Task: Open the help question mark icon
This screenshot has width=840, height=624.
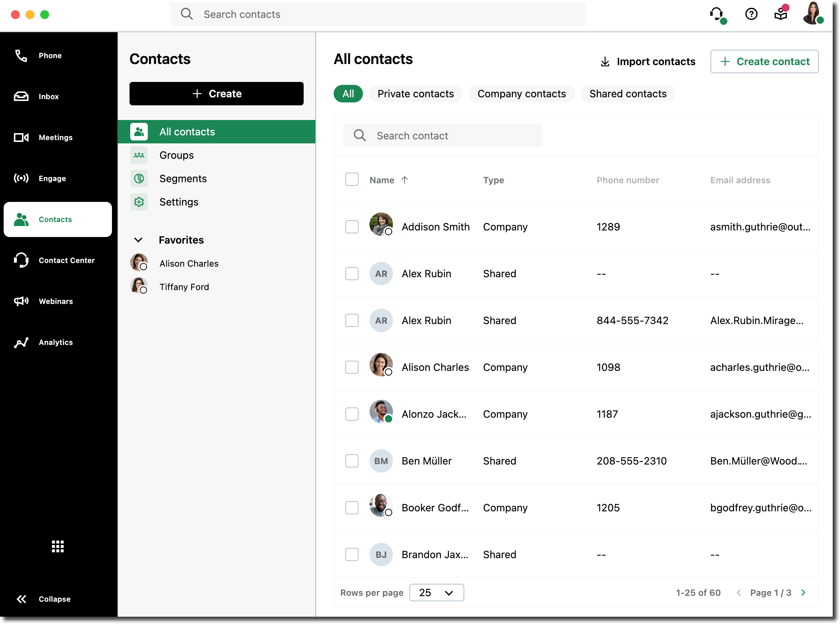Action: [x=751, y=14]
